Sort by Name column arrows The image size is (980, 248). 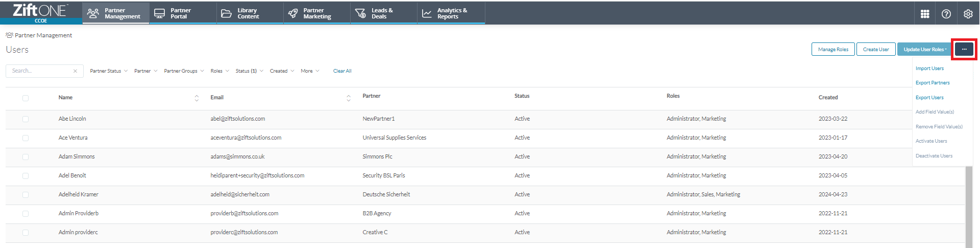197,98
